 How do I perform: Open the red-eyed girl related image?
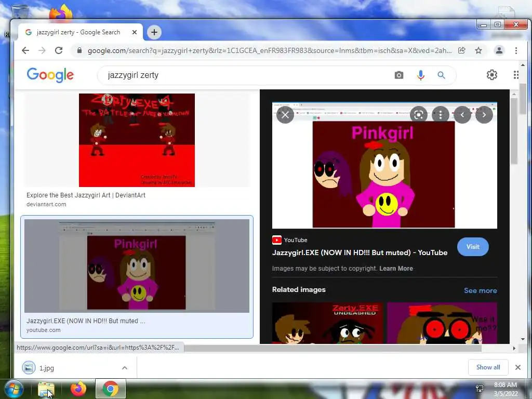tap(442, 323)
